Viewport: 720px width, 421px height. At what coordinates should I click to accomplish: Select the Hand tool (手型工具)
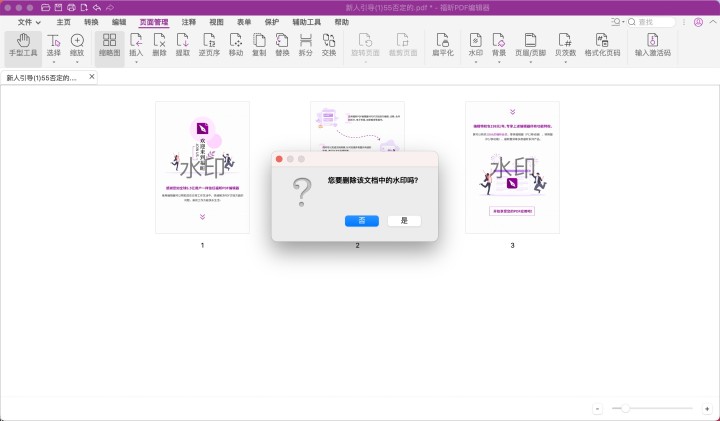[x=22, y=45]
